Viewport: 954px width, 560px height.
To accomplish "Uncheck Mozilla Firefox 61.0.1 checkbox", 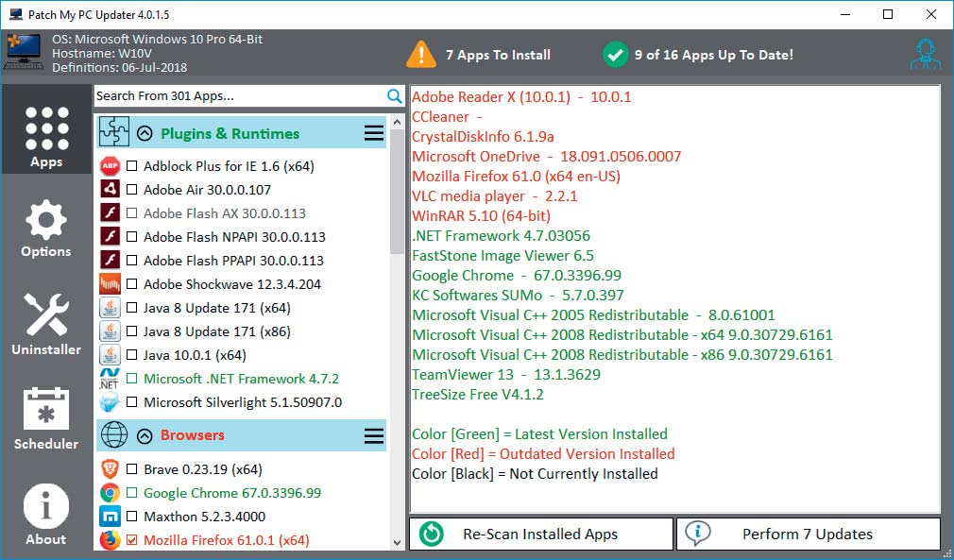I will [x=131, y=540].
